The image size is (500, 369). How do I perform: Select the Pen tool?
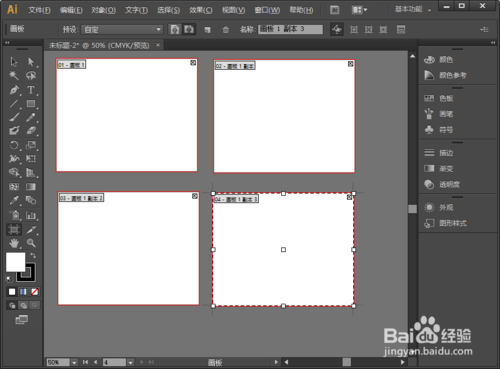pos(14,90)
